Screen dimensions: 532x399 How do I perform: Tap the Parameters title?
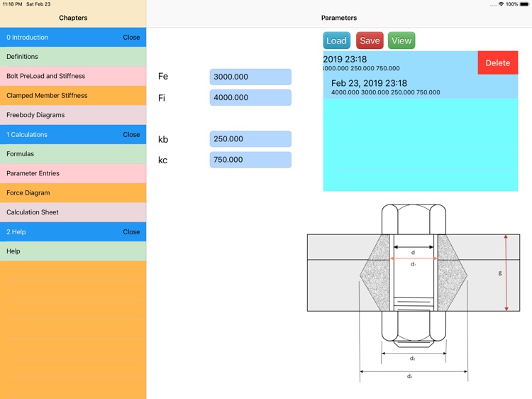pos(339,18)
